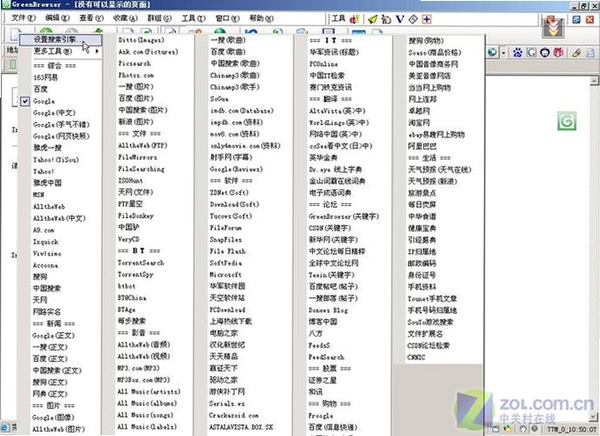This screenshot has height=436, width=600.
Task: Select 淘宝网 shopping search
Action: pos(419,122)
